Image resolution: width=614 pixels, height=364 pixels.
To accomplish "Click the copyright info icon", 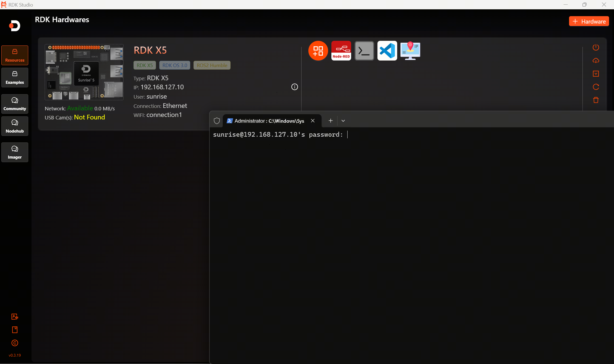I will point(15,343).
